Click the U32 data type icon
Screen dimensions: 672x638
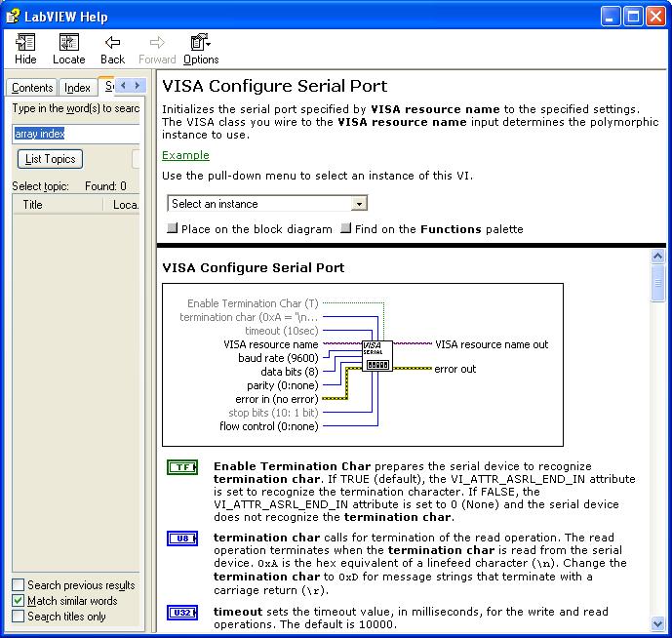click(182, 613)
